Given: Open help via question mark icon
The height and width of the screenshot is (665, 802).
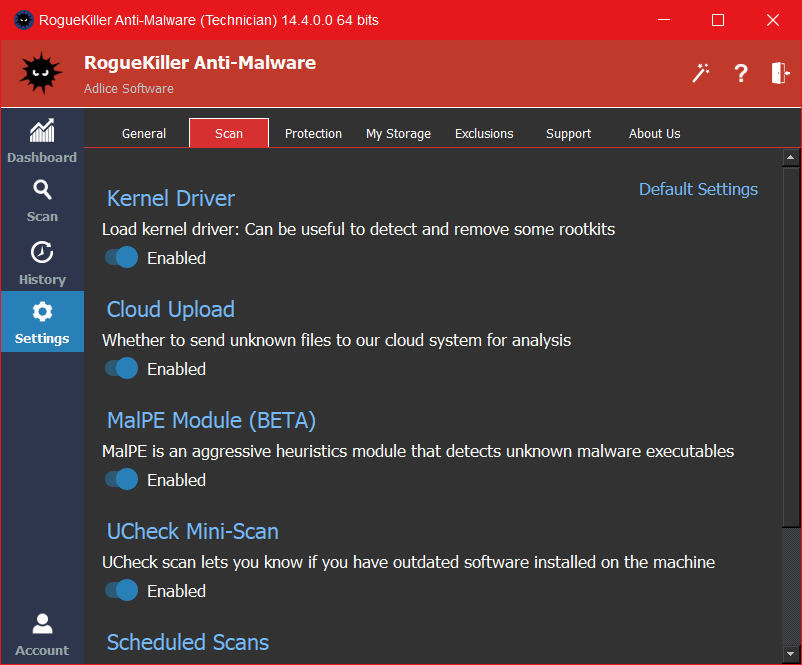Looking at the screenshot, I should [741, 73].
